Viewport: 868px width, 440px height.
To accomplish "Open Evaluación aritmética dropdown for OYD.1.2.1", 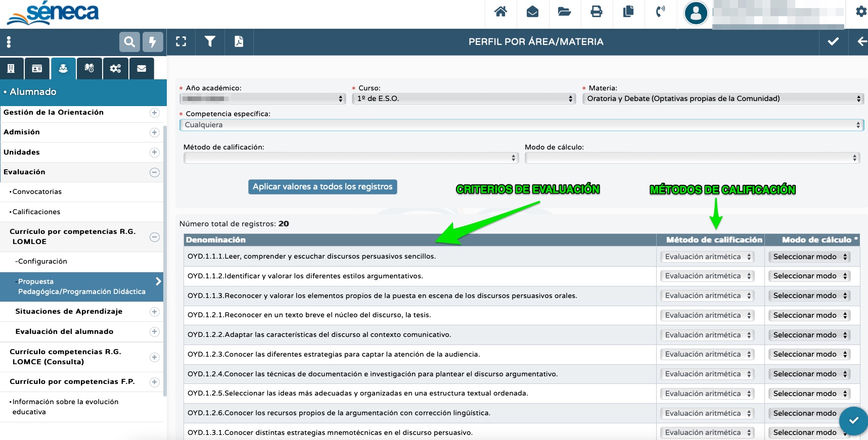I will click(707, 315).
